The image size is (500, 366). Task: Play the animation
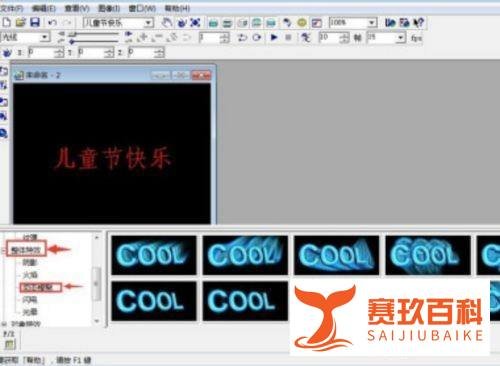pyautogui.click(x=274, y=37)
